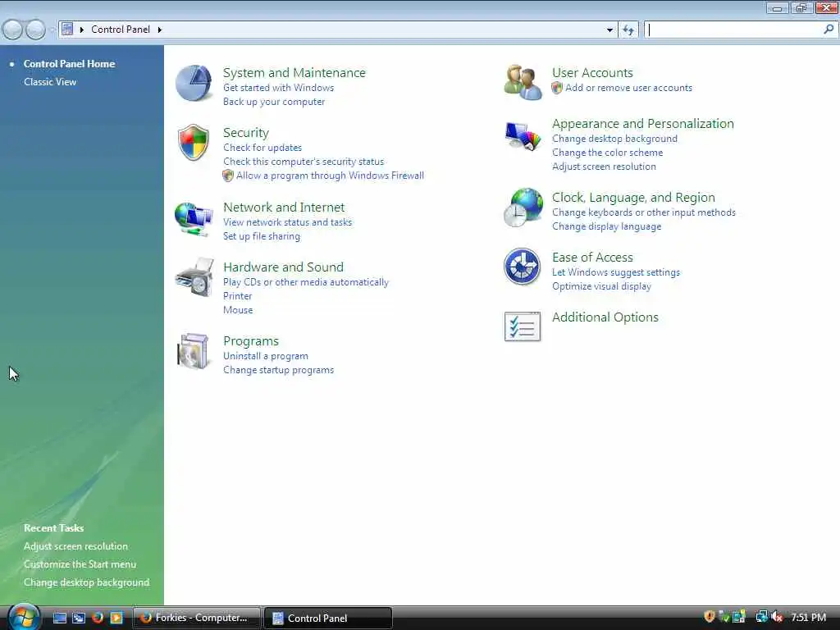The image size is (840, 630).
Task: Click the search magnifier icon
Action: click(x=829, y=30)
